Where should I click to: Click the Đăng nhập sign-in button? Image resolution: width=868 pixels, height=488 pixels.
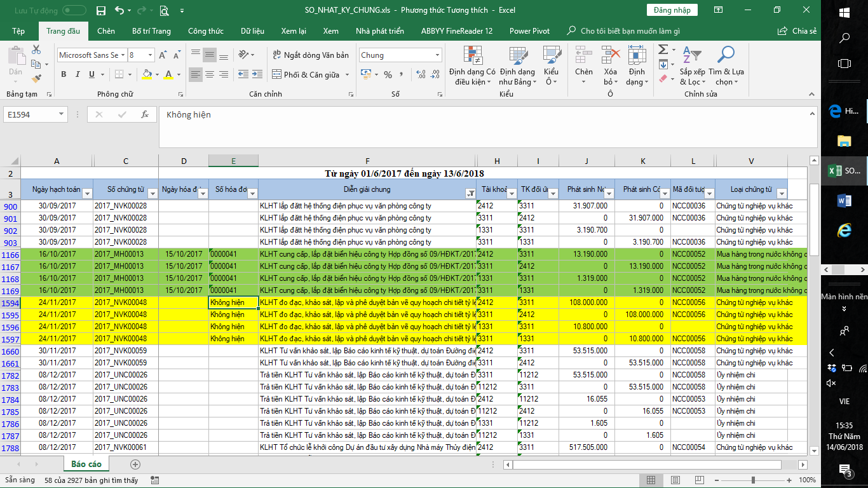click(x=672, y=10)
